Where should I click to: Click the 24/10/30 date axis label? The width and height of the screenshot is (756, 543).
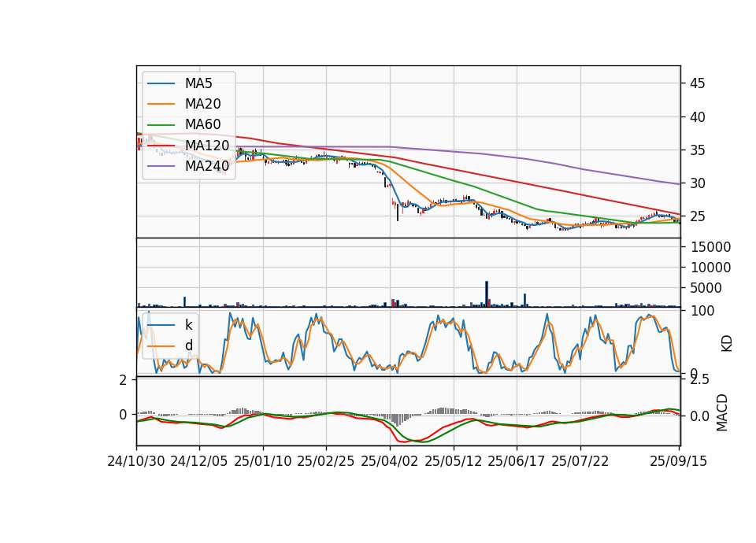tap(136, 461)
